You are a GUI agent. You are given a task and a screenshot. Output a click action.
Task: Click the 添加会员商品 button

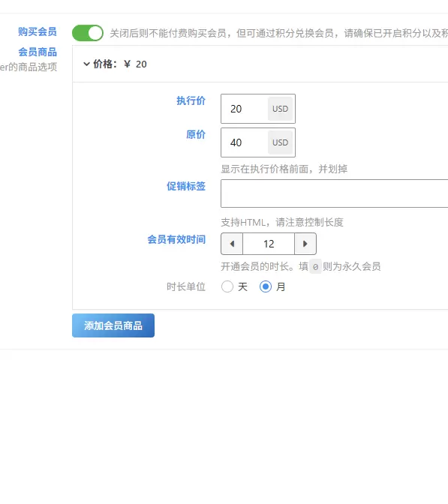pos(113,325)
